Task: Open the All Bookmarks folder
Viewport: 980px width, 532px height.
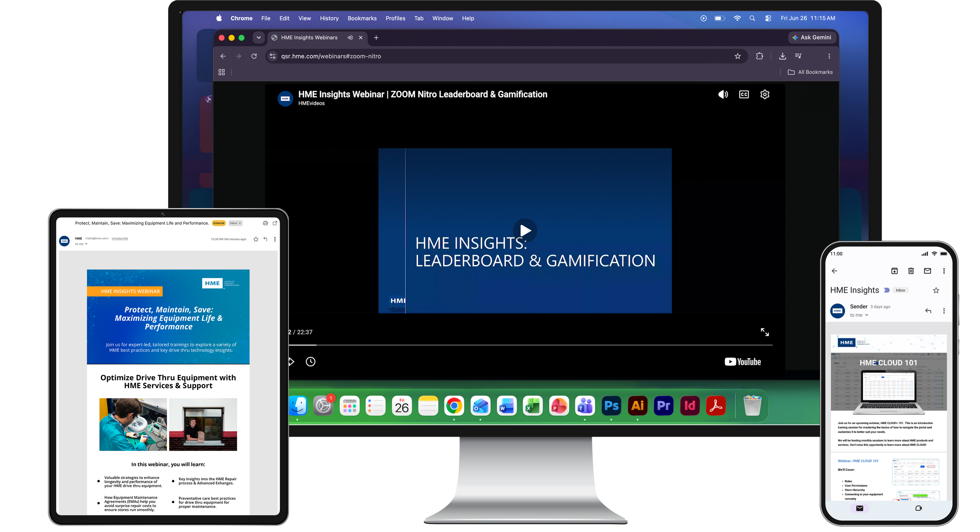Action: pos(810,72)
